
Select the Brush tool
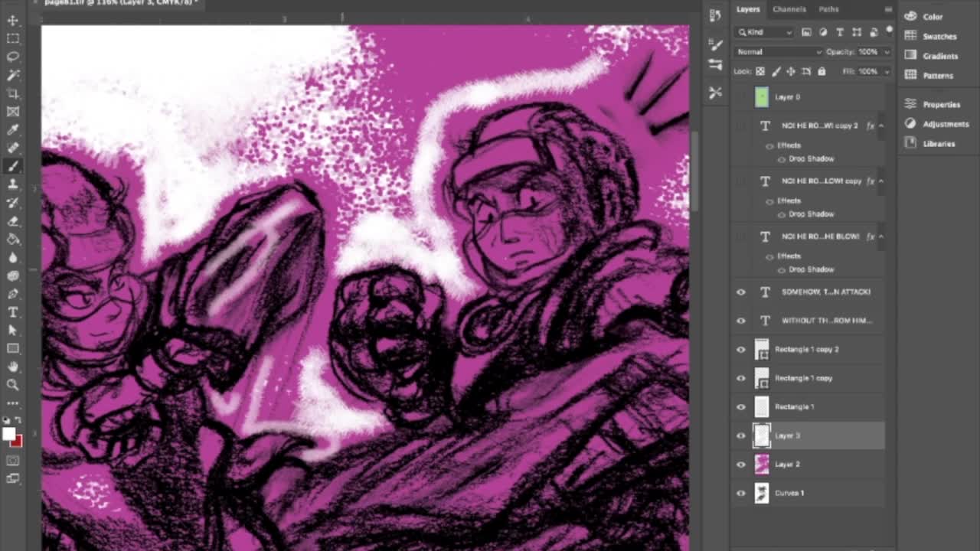[x=13, y=166]
